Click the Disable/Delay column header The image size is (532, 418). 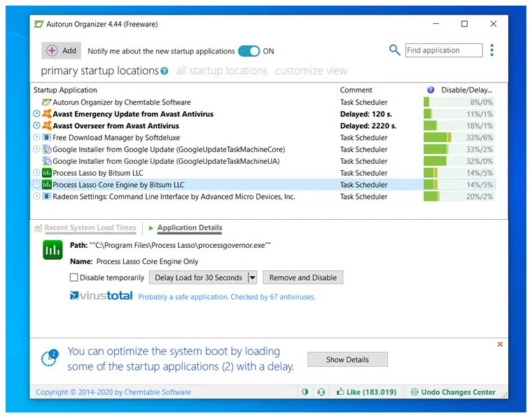(466, 90)
